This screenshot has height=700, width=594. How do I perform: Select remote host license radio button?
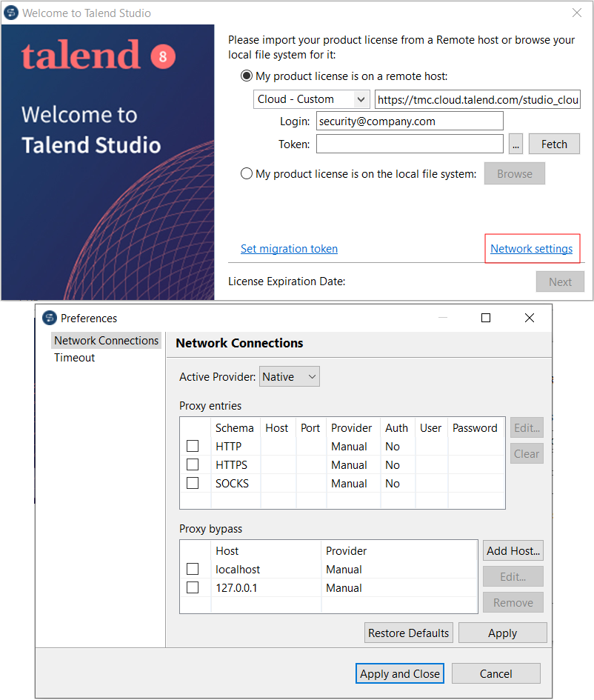[247, 76]
